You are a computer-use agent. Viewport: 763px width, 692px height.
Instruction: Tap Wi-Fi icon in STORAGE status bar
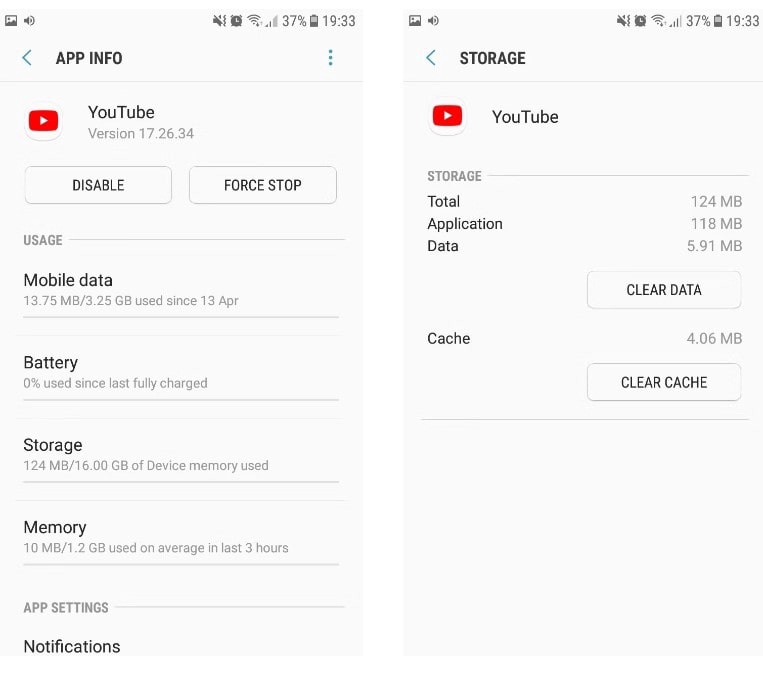point(658,20)
